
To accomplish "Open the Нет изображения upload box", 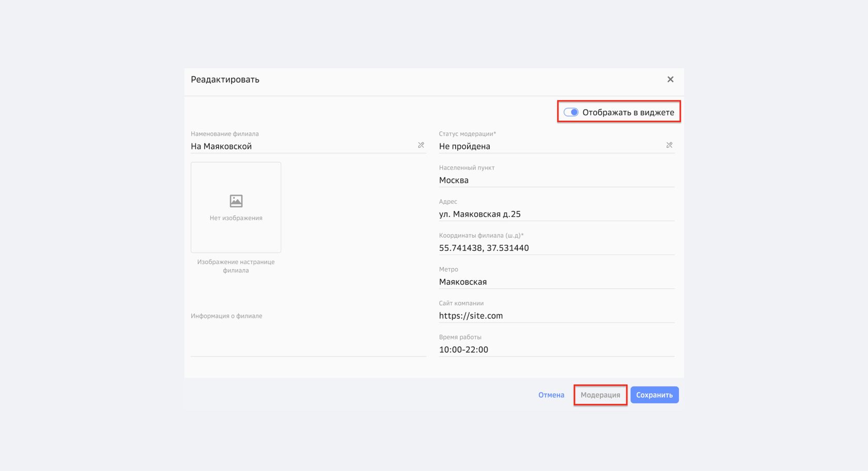I will (236, 207).
